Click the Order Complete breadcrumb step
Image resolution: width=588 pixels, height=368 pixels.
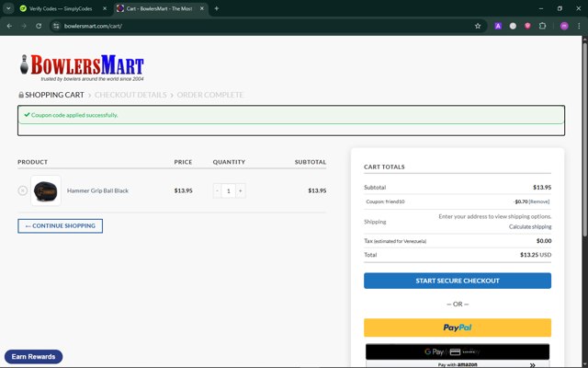[210, 95]
